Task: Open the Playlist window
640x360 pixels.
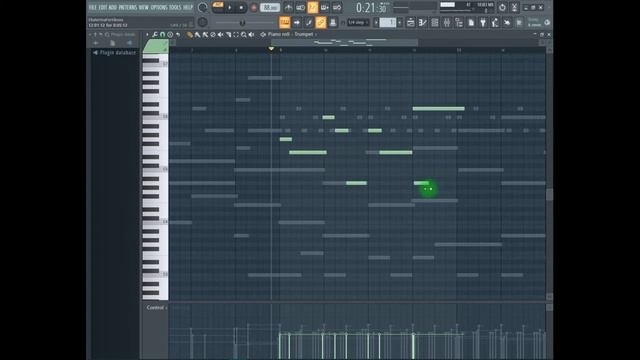Action: 411,22
